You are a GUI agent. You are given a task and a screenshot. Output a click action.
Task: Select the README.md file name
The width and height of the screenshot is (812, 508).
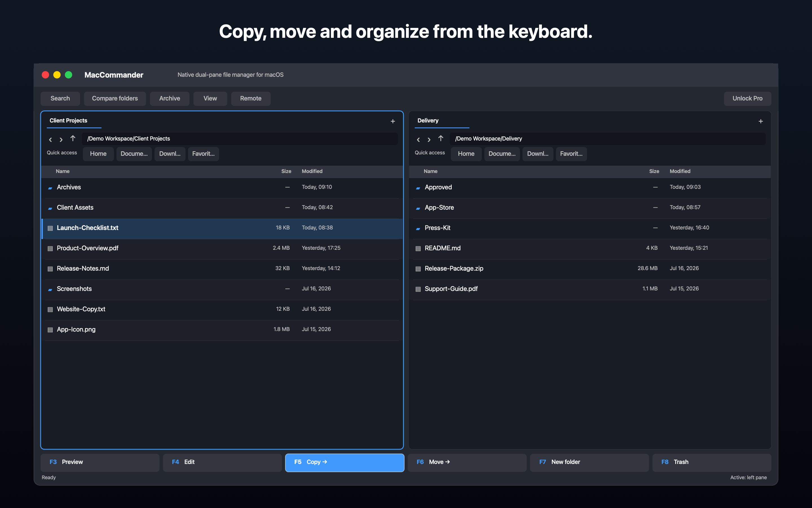(443, 248)
